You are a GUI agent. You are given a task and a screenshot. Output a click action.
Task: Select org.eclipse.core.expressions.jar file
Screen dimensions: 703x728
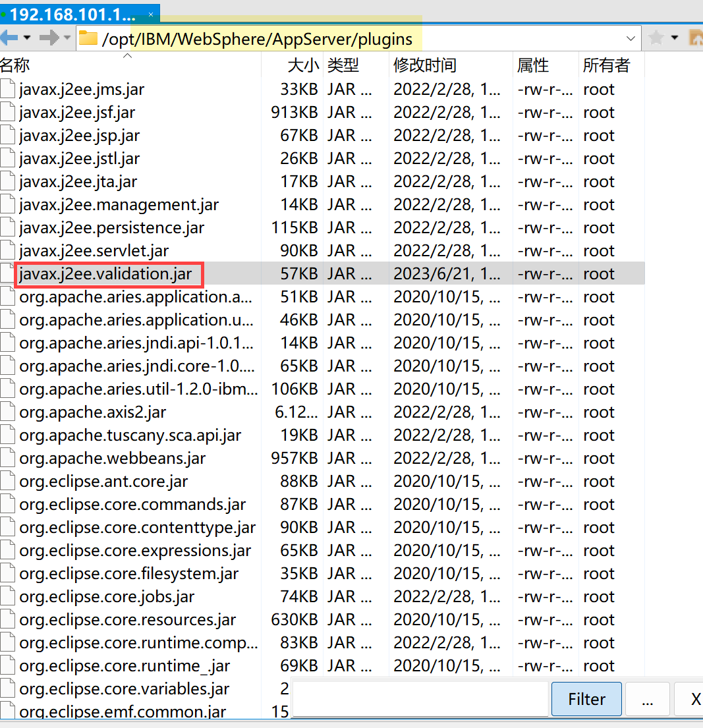click(x=135, y=551)
